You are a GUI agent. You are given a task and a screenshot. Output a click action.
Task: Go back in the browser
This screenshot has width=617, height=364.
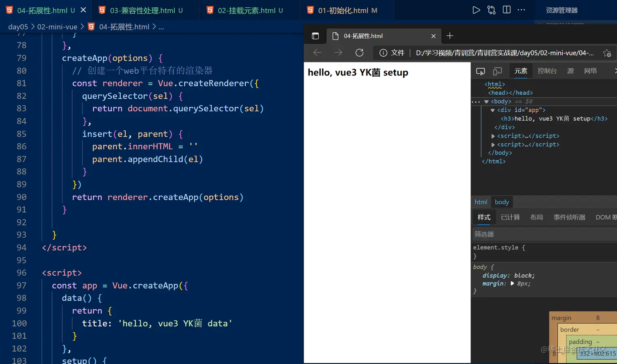click(x=317, y=53)
